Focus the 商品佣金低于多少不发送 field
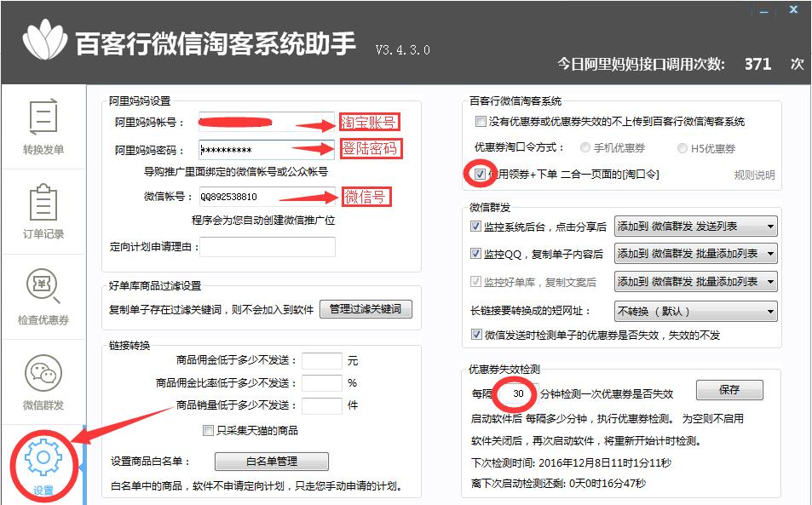This screenshot has height=505, width=812. click(x=321, y=360)
